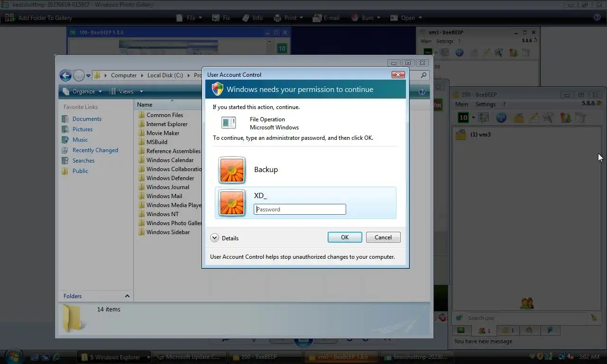Open the status dropdown arrow beside the 10 avatar
The height and width of the screenshot is (364, 607).
pos(473,118)
